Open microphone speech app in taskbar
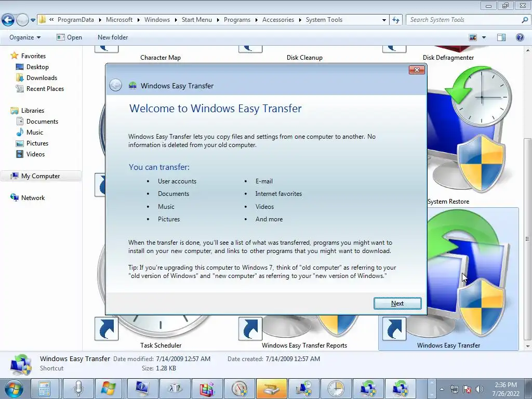 (x=78, y=389)
